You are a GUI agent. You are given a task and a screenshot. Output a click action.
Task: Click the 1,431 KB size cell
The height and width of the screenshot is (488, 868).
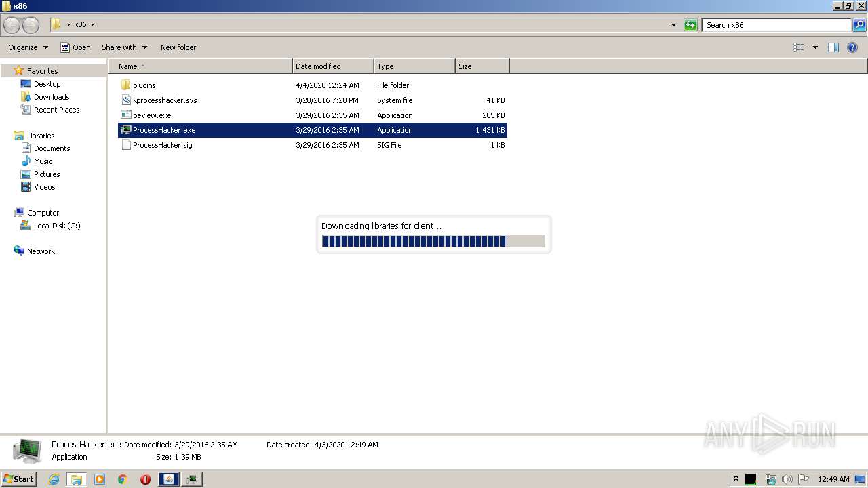point(490,130)
